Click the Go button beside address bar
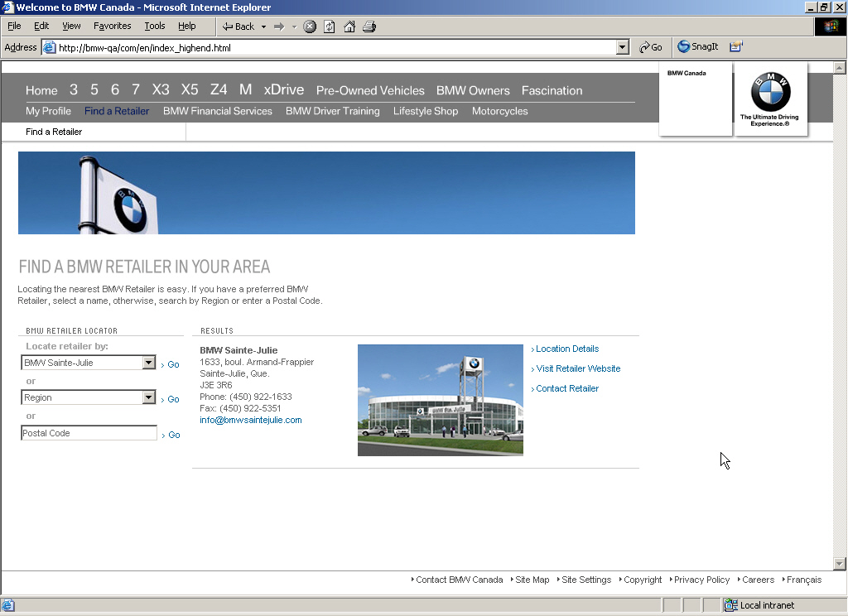This screenshot has width=848, height=616. (x=651, y=47)
